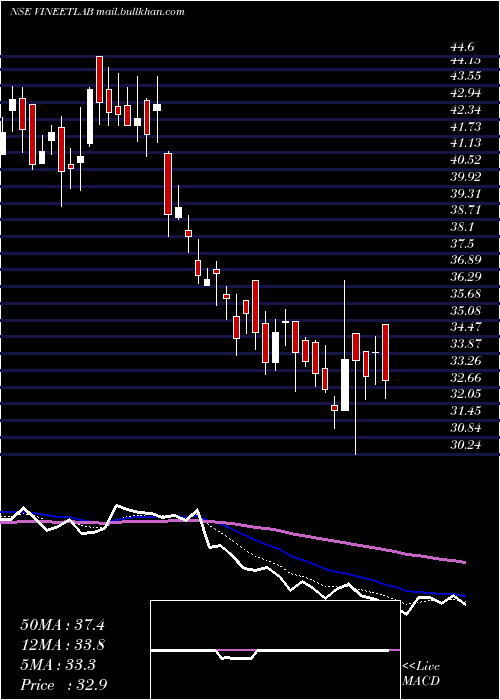Viewport: 500px width, 700px height.
Task: Select the 35.68 price axis label
Action: tap(466, 294)
